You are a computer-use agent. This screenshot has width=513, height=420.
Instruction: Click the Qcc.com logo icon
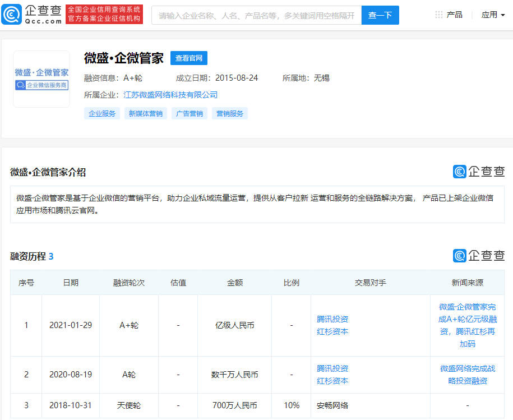[x=12, y=15]
